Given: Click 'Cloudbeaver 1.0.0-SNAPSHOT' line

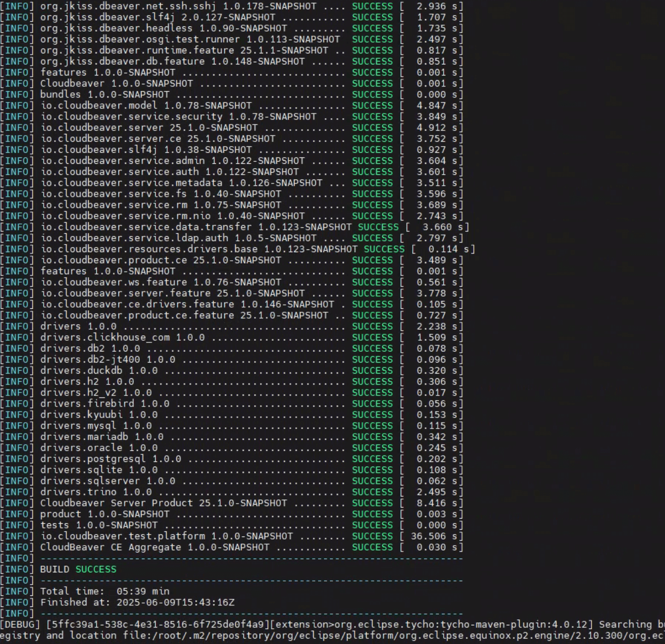Looking at the screenshot, I should pos(231,83).
